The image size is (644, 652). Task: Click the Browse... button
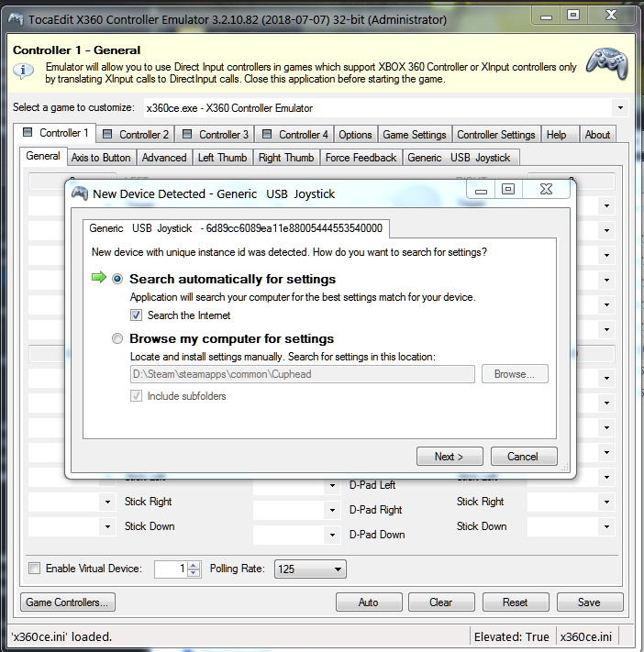[x=515, y=374]
